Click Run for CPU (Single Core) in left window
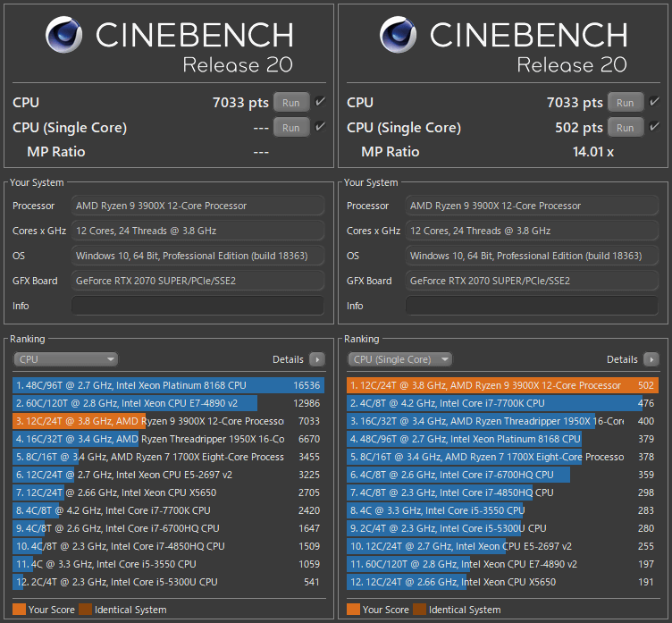This screenshot has width=672, height=623. 291,128
